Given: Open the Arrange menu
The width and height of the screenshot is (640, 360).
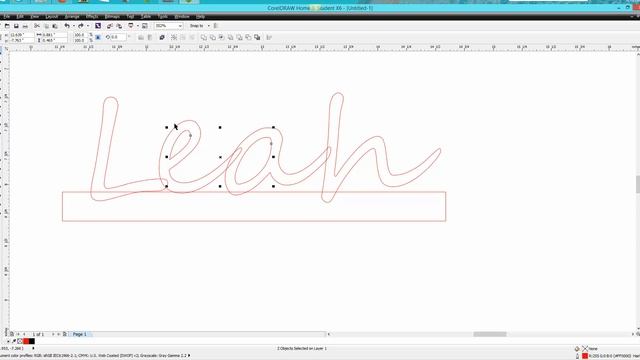Looking at the screenshot, I should (72, 17).
